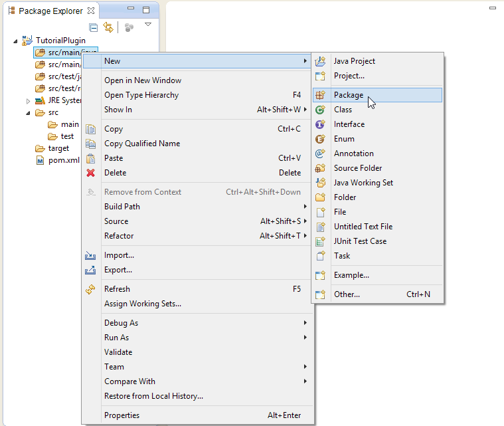Choose Assign Working Sets
The image size is (504, 426).
(197, 304)
